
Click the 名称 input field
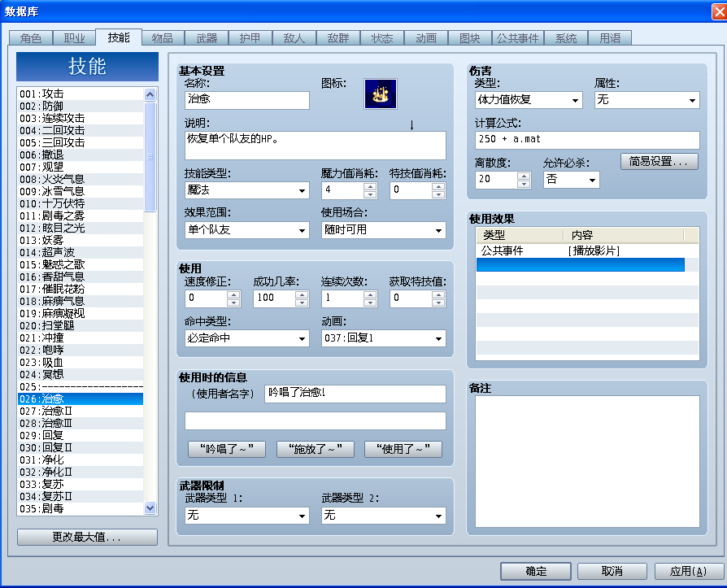246,100
